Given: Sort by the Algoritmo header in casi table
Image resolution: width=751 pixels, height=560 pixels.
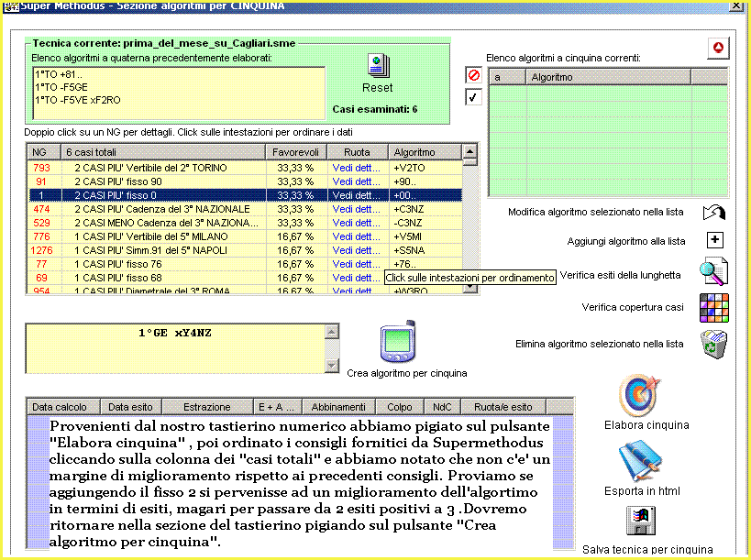Looking at the screenshot, I should 425,152.
